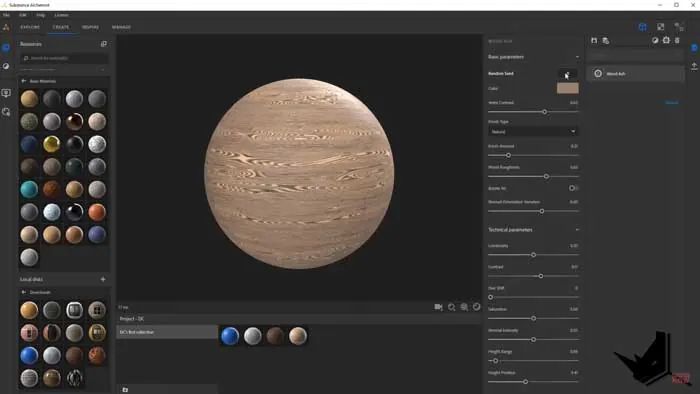Click the first magnifier icon below viewport
This screenshot has width=700, height=394.
[451, 307]
